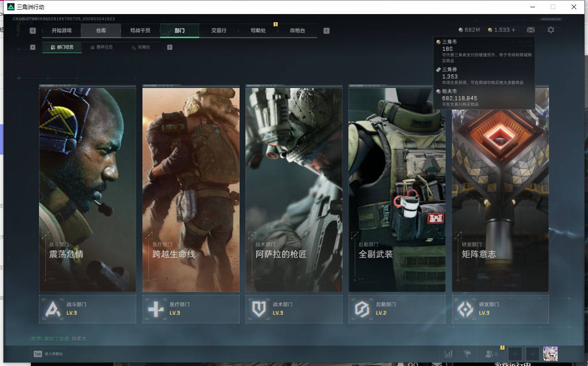Viewport: 588px width, 366px height.
Task: Select the 阿萨拉的枪匠 mission card
Action: 294,190
